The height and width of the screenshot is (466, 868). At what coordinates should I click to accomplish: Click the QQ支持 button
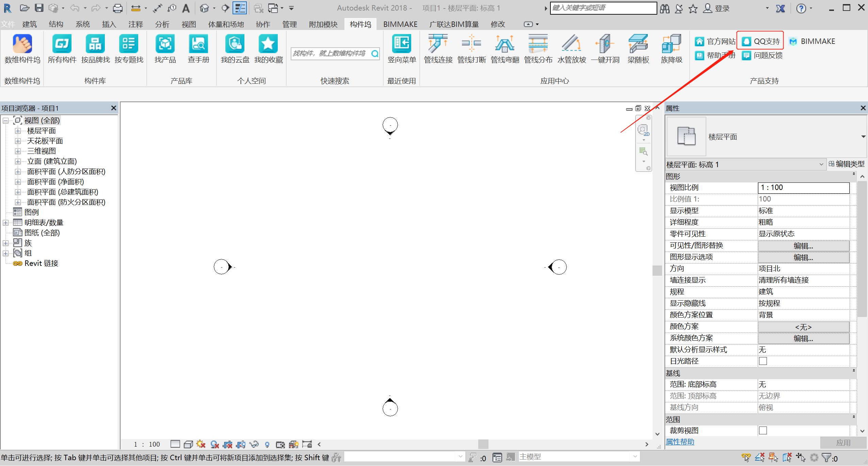coord(760,41)
